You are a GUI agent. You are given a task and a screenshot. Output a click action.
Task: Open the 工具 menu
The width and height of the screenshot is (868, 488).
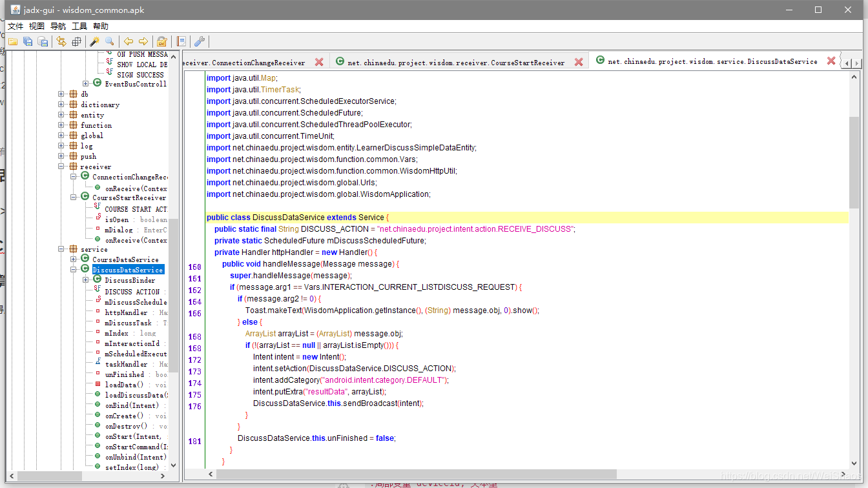click(x=79, y=26)
